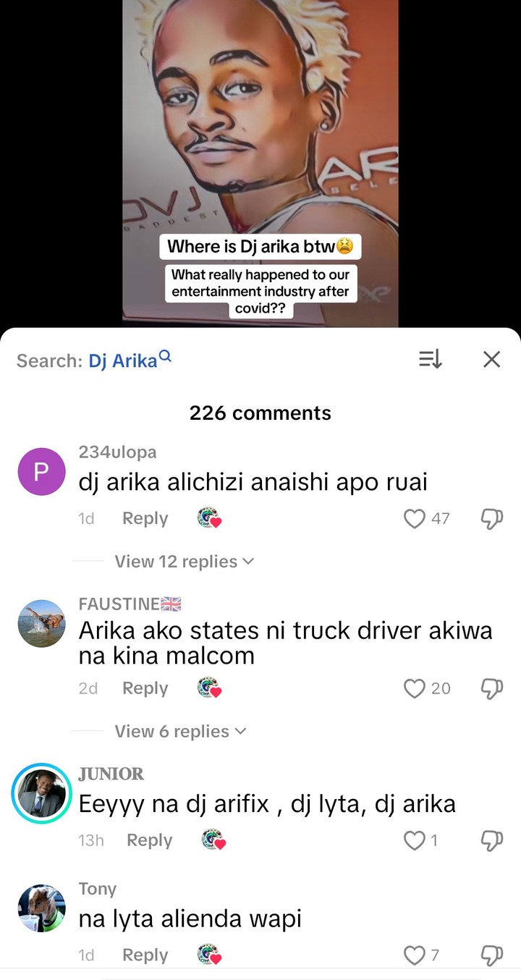
Task: Close the comments panel
Action: pyautogui.click(x=491, y=359)
